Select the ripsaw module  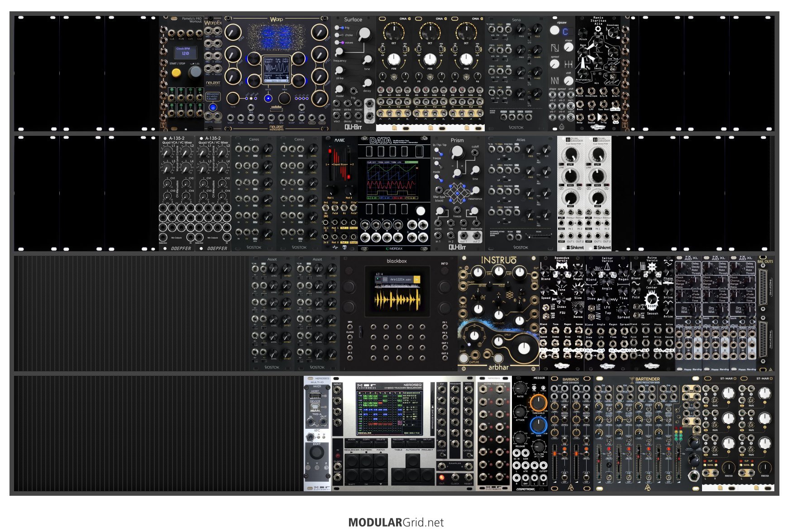[x=562, y=74]
